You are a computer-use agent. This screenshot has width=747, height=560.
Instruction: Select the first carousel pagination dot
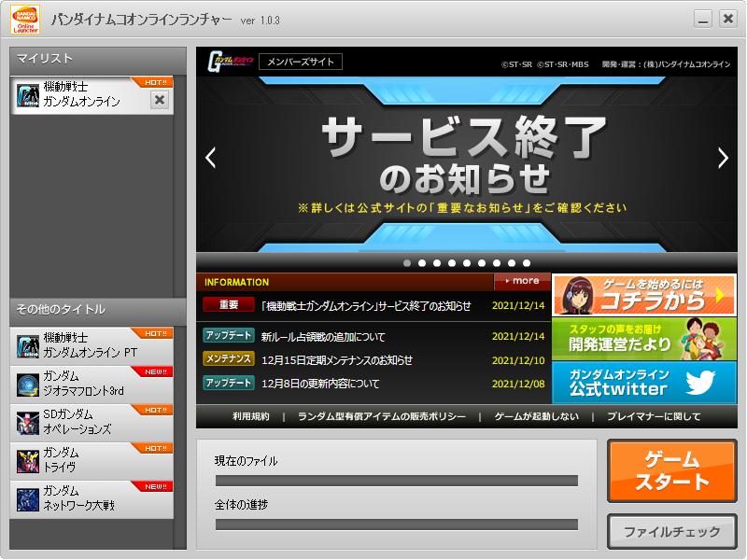click(x=407, y=263)
